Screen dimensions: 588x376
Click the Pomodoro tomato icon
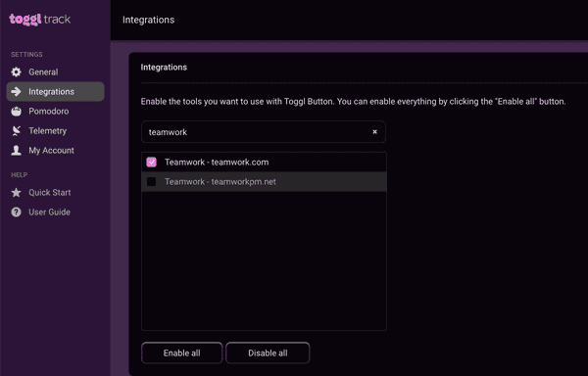[16, 112]
